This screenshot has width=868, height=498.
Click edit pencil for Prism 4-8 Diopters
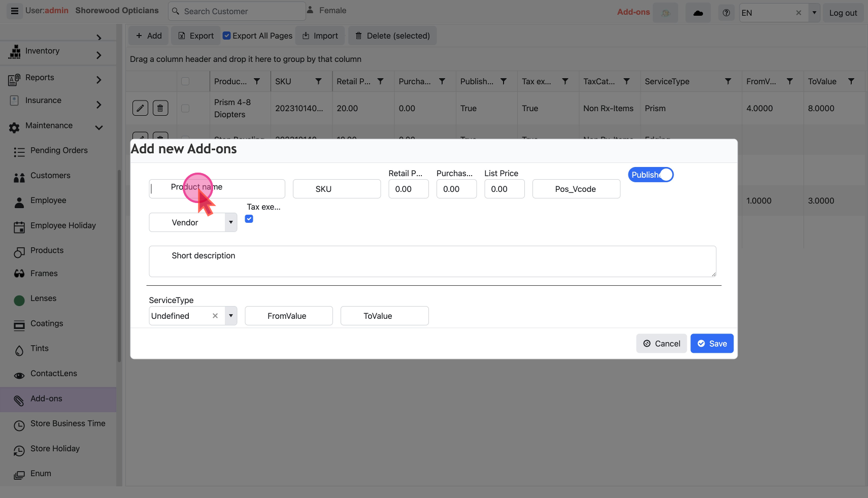pyautogui.click(x=140, y=108)
